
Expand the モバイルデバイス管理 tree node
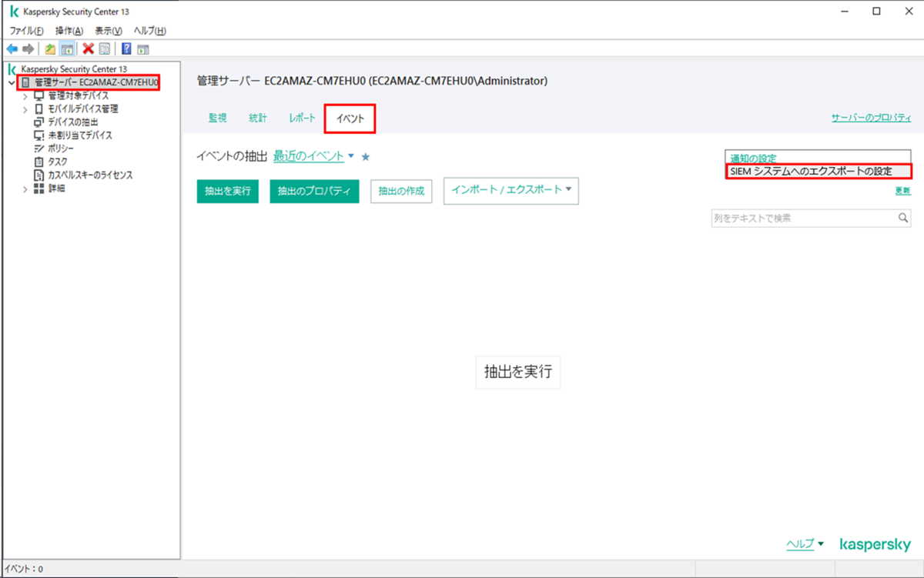coord(25,109)
